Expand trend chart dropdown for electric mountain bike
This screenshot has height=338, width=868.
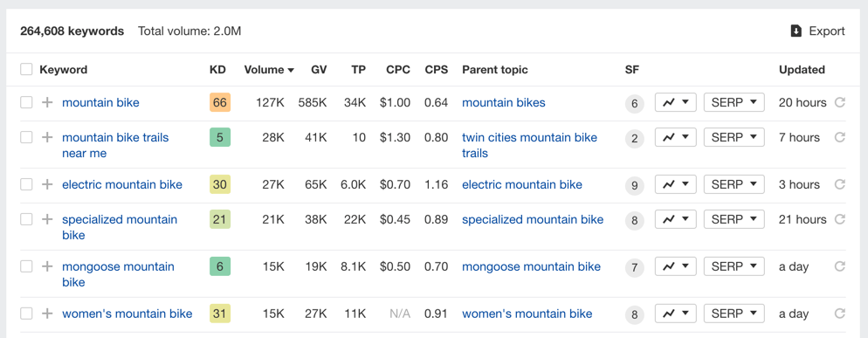click(x=675, y=184)
